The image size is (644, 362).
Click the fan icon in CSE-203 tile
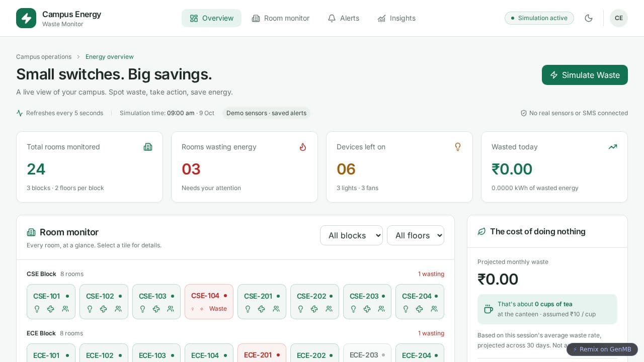click(367, 309)
